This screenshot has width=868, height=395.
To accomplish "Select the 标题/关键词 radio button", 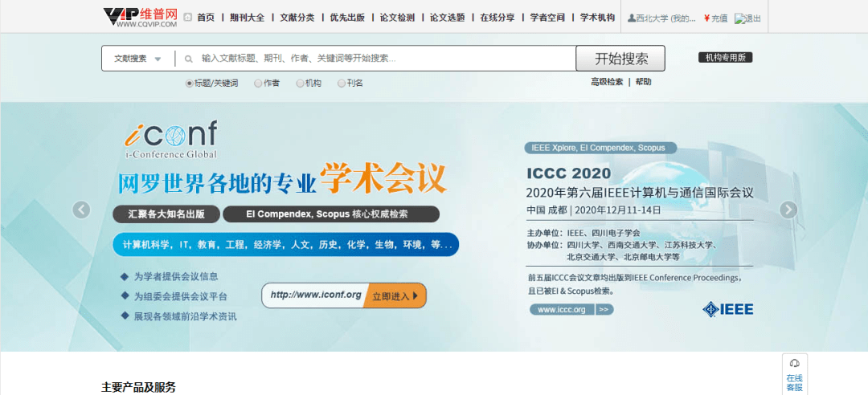I will pos(190,83).
